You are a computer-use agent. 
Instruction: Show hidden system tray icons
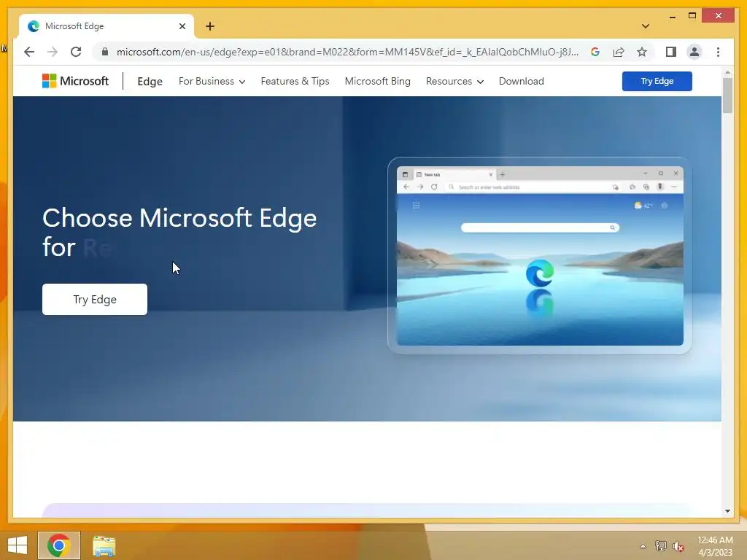[643, 546]
